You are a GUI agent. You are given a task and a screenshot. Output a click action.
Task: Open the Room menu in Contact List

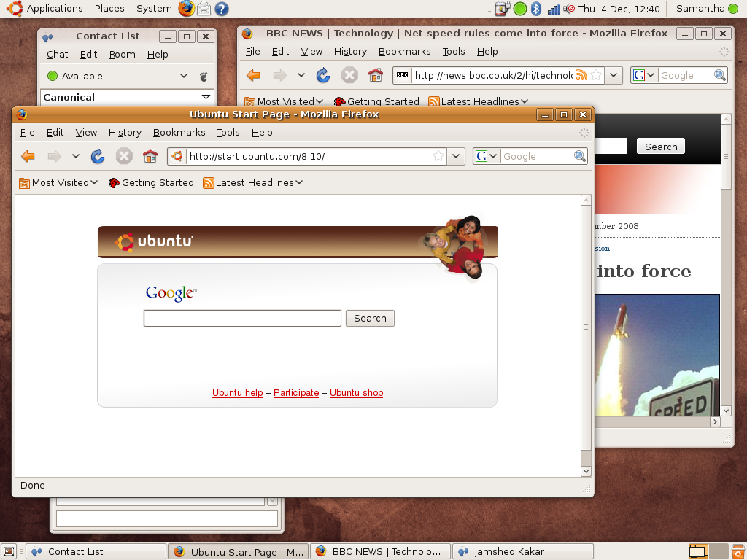tap(122, 54)
